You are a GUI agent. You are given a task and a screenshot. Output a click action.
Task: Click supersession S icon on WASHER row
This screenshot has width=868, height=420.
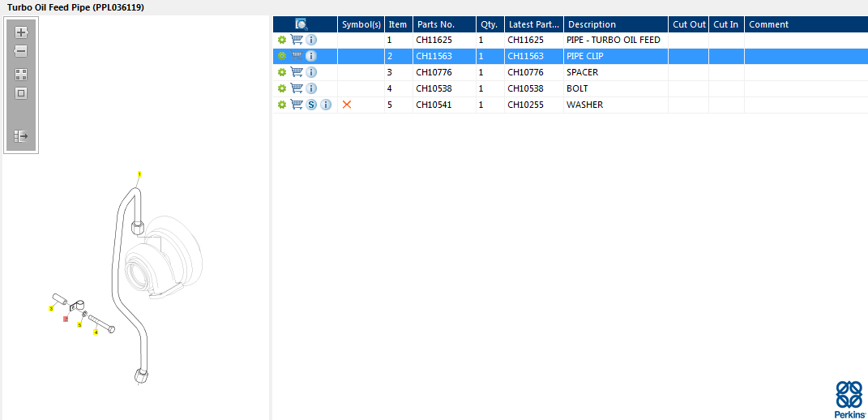(311, 104)
